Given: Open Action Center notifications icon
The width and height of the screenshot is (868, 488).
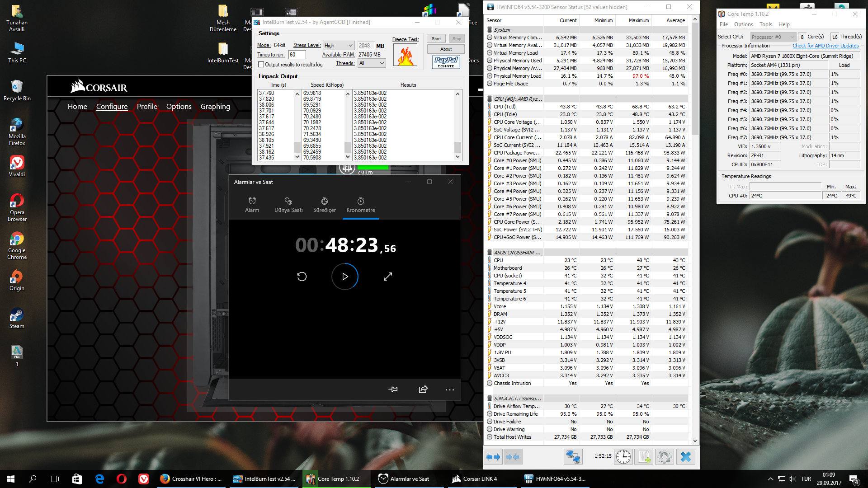Looking at the screenshot, I should coord(854,479).
